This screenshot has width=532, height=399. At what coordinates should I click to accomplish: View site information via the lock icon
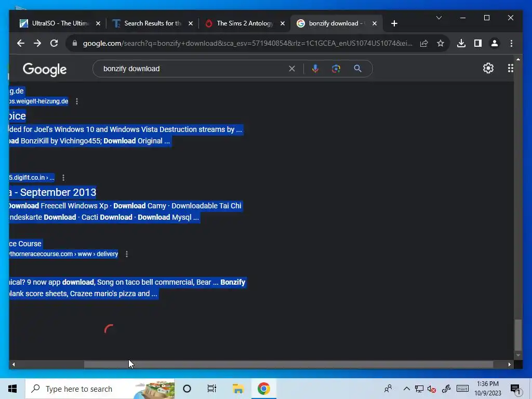click(x=75, y=43)
